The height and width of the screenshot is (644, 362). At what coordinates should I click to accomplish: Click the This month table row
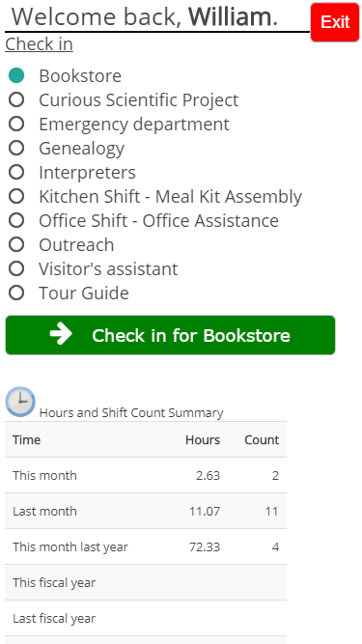pyautogui.click(x=146, y=475)
